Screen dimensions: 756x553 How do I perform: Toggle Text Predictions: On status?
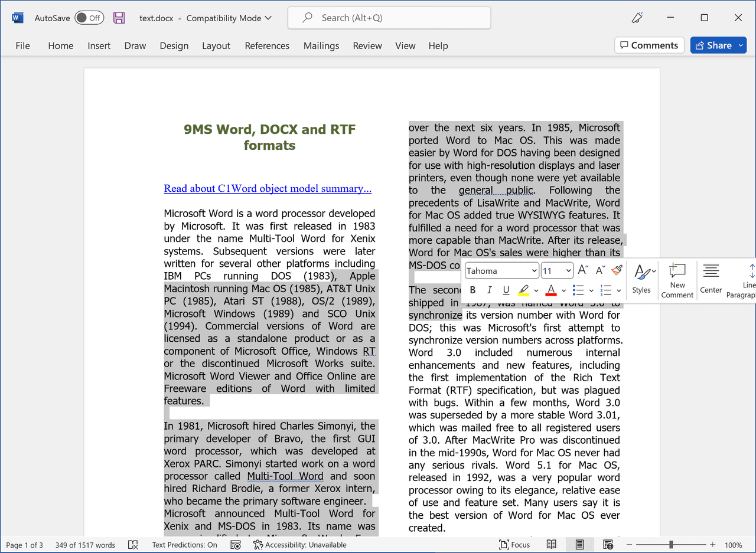[184, 545]
